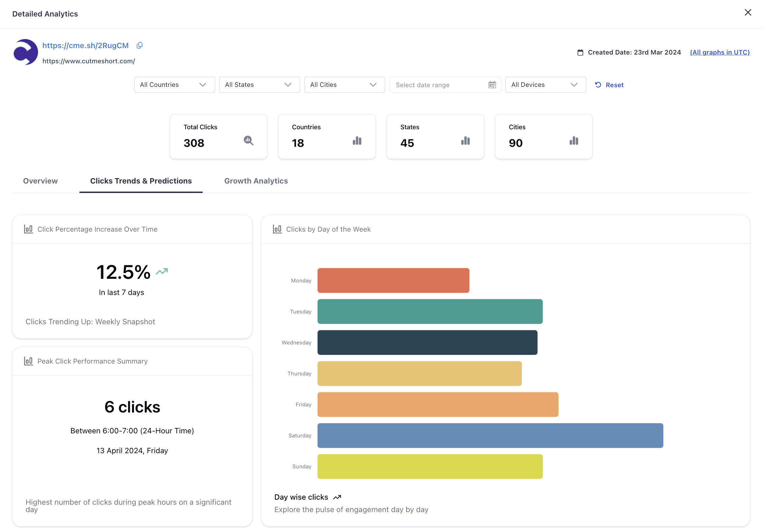
Task: Click the green trending-up arrow beside 12.5%
Action: click(162, 271)
